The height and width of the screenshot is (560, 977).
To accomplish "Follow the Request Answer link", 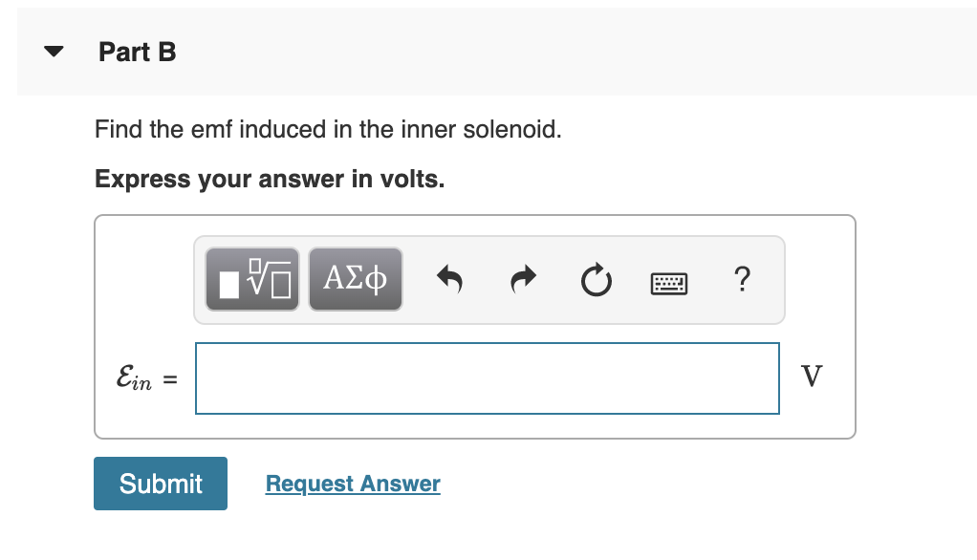I will [x=353, y=484].
